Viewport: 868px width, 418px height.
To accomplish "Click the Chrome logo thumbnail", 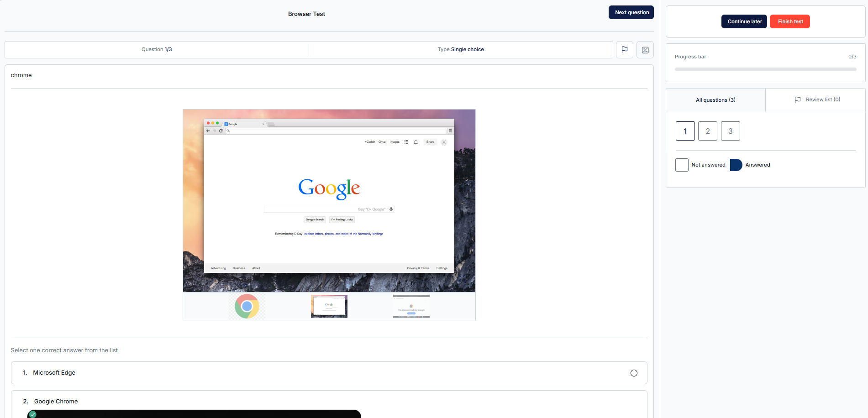I will click(x=247, y=306).
